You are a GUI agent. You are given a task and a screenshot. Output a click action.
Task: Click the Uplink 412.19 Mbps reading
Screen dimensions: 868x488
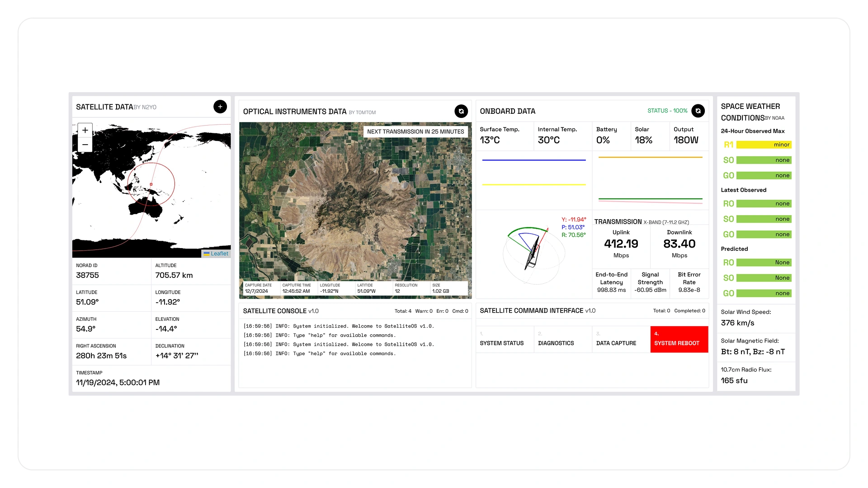point(621,244)
